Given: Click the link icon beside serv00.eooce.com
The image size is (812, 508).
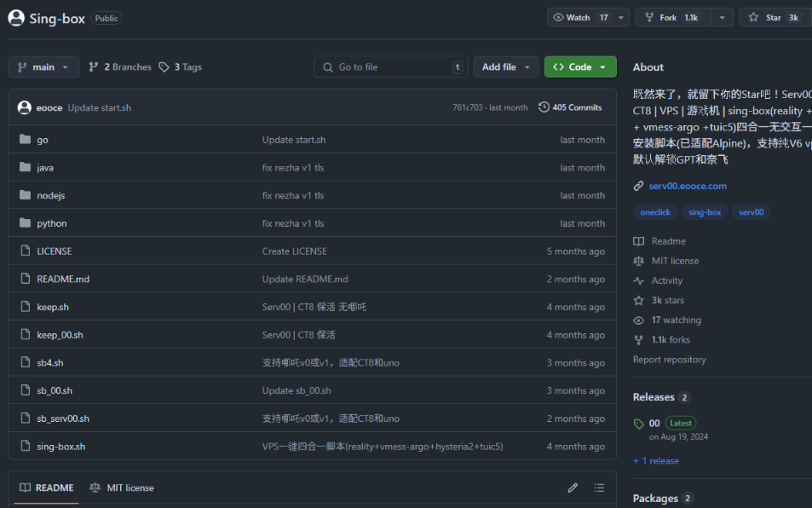Looking at the screenshot, I should [x=638, y=186].
